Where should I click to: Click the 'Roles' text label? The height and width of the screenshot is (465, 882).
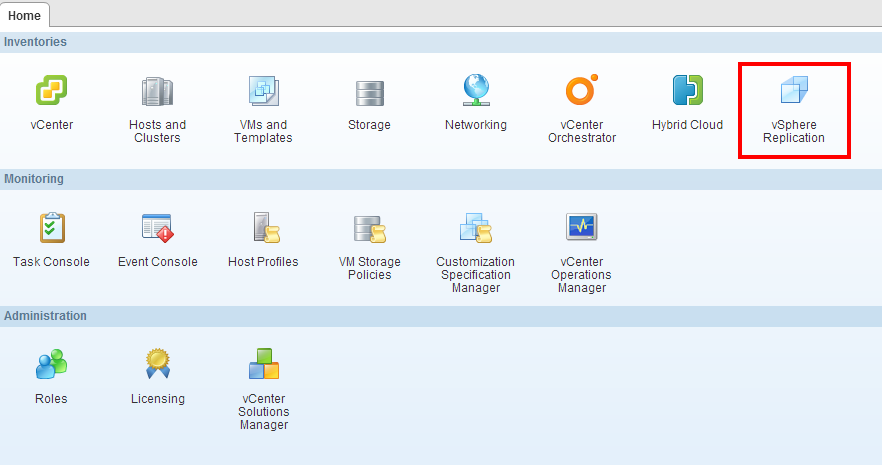click(x=51, y=399)
